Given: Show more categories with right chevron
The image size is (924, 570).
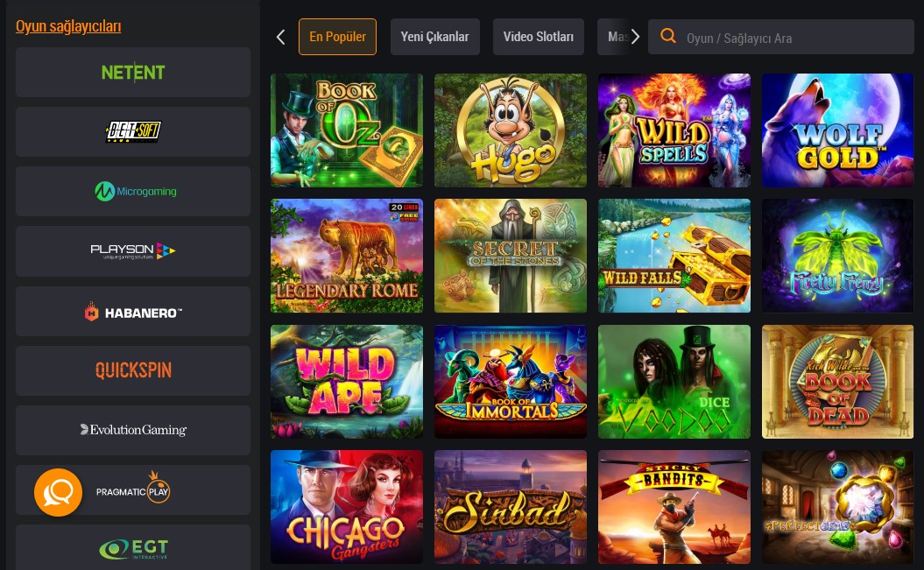Looking at the screenshot, I should pos(635,37).
